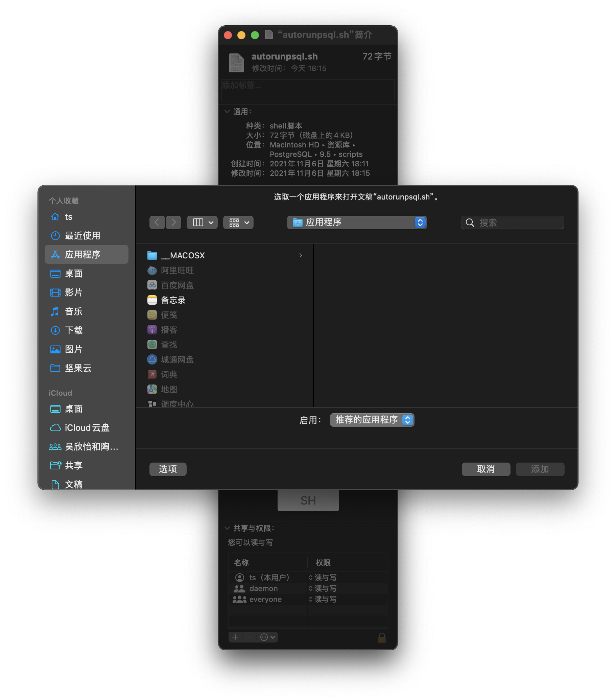Click the 取消 cancel button

(x=485, y=469)
